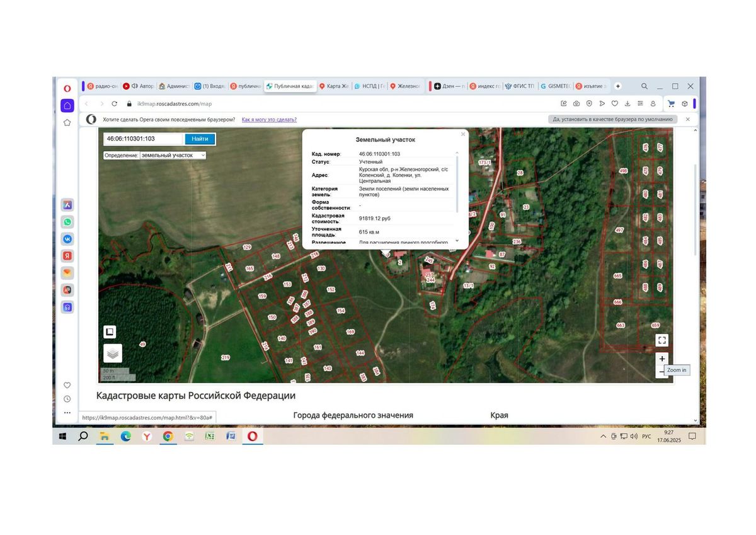This screenshot has height=535, width=756.
Task: Click 'Как я могу это сделать?' link
Action: pyautogui.click(x=269, y=119)
